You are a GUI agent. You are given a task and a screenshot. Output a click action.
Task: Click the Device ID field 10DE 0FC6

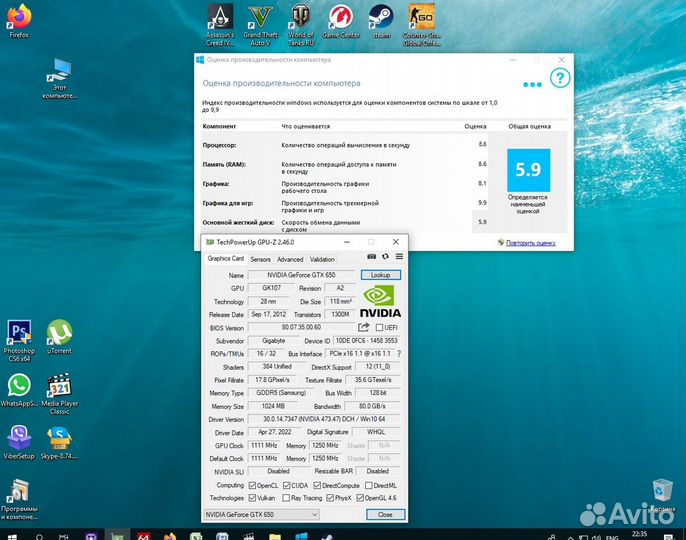coord(367,340)
